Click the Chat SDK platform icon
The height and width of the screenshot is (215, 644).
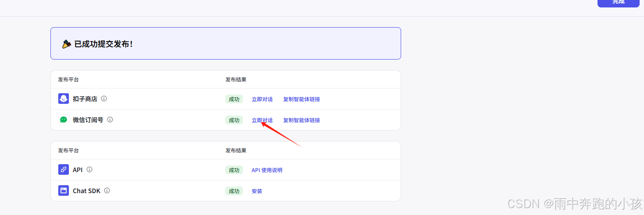tap(64, 190)
